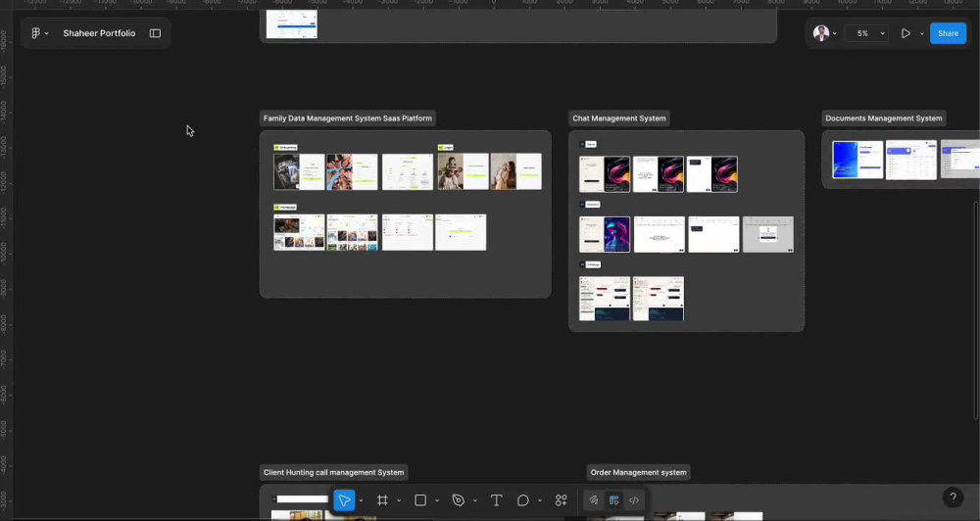Select the Text tool
This screenshot has height=521, width=980.
496,499
